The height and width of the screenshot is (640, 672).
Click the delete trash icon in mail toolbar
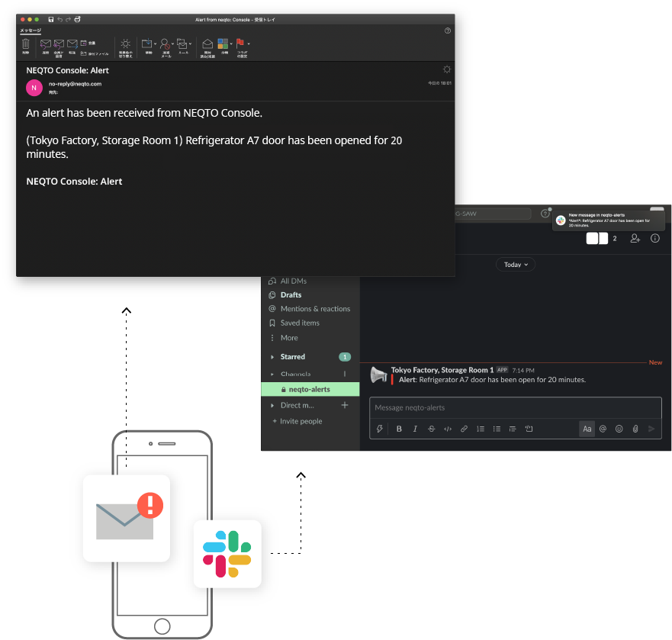25,45
